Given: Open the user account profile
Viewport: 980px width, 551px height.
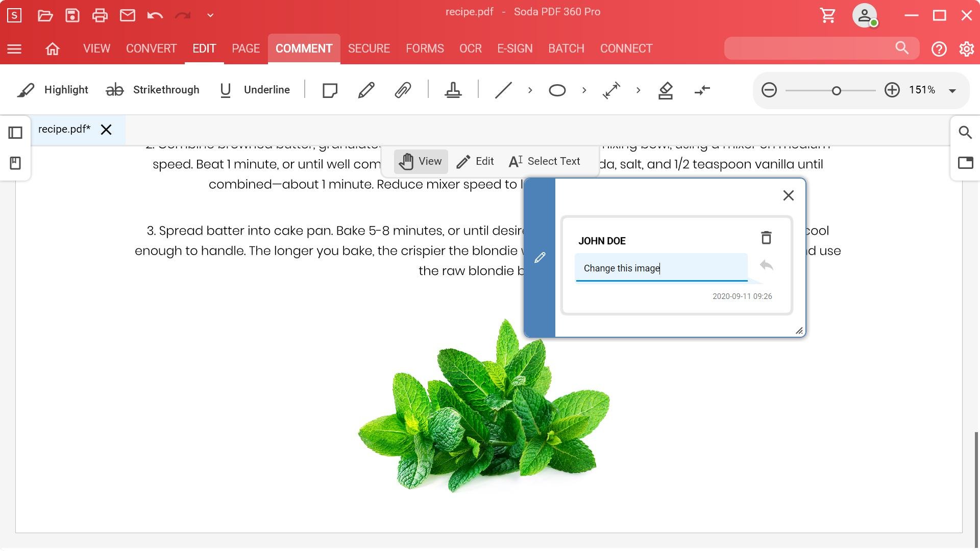Looking at the screenshot, I should pyautogui.click(x=865, y=15).
